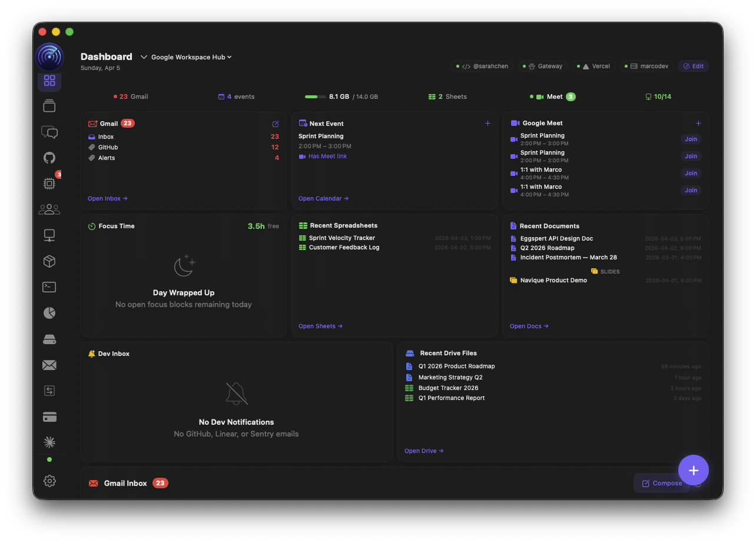
Task: Click the transfer arrows sidebar icon
Action: (49, 391)
